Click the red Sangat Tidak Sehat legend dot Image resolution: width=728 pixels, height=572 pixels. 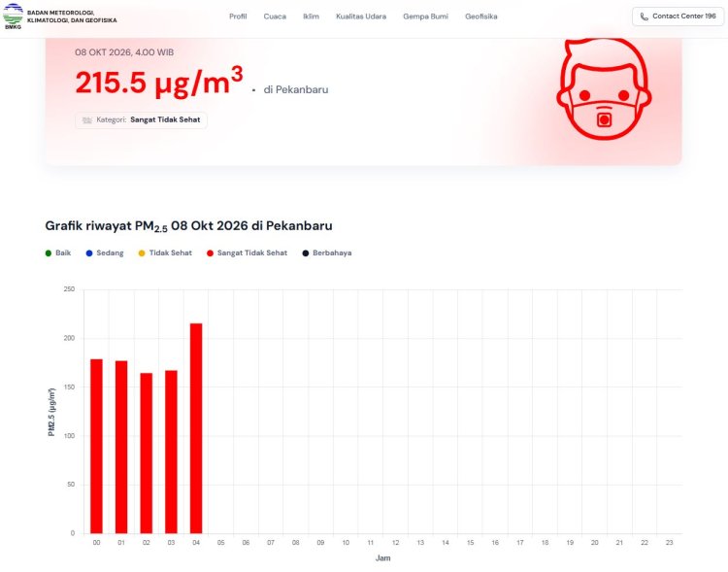(x=210, y=253)
